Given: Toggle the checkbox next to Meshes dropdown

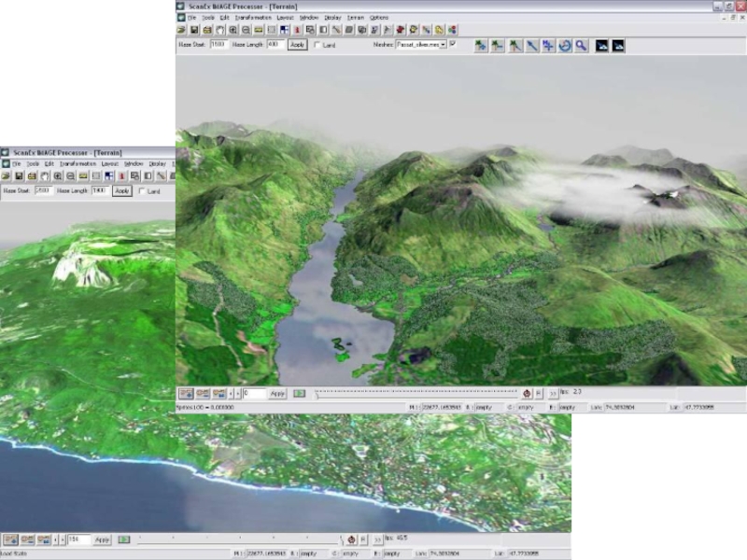Looking at the screenshot, I should point(453,44).
